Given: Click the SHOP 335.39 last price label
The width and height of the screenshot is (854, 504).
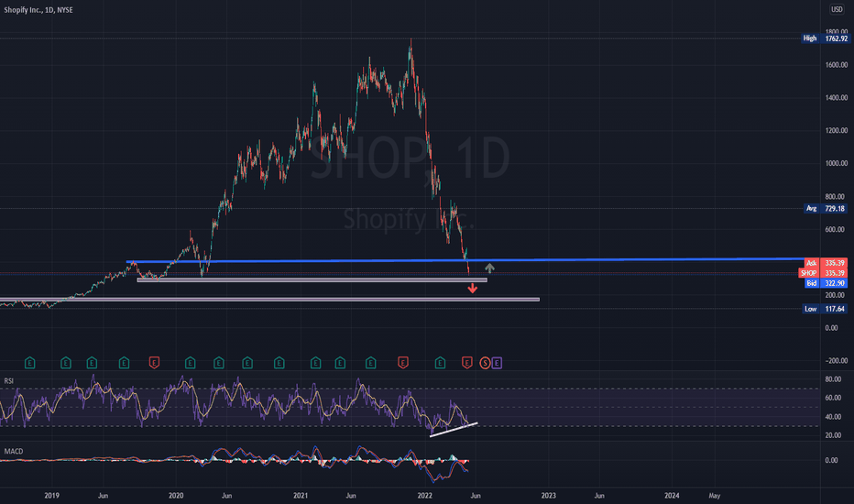Looking at the screenshot, I should 823,273.
